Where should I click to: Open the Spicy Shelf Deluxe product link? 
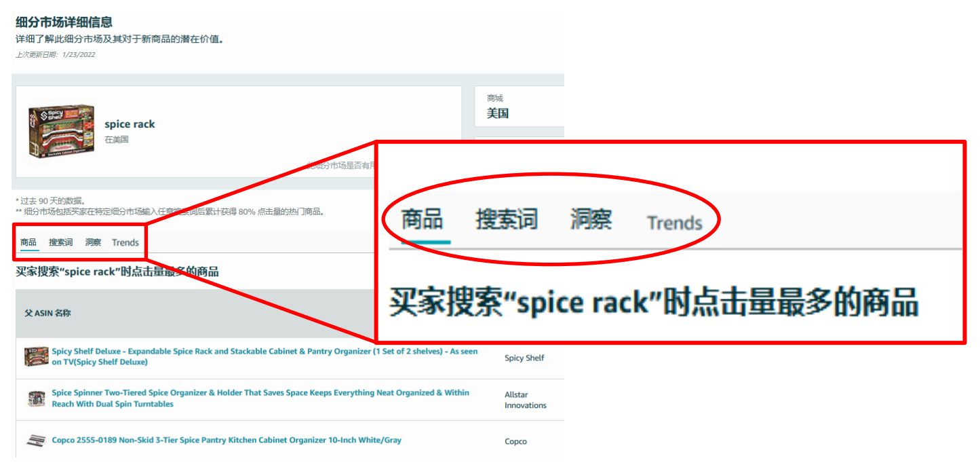(264, 357)
